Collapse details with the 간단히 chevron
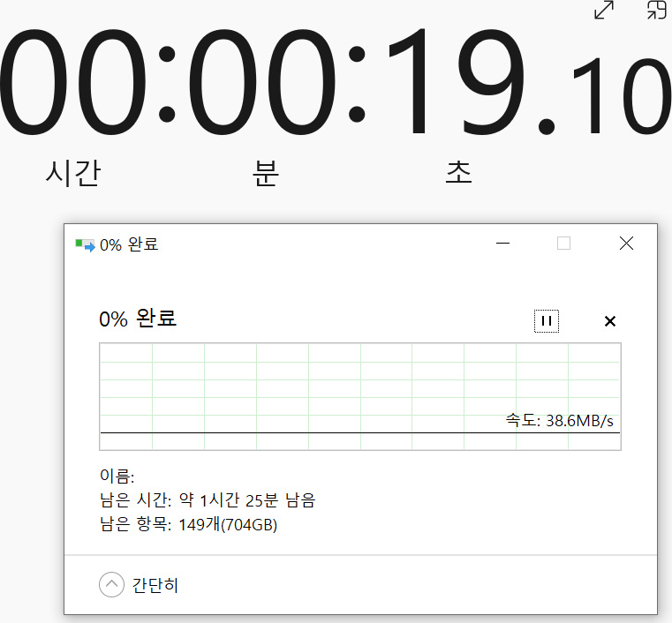The height and width of the screenshot is (623, 672). click(x=111, y=584)
